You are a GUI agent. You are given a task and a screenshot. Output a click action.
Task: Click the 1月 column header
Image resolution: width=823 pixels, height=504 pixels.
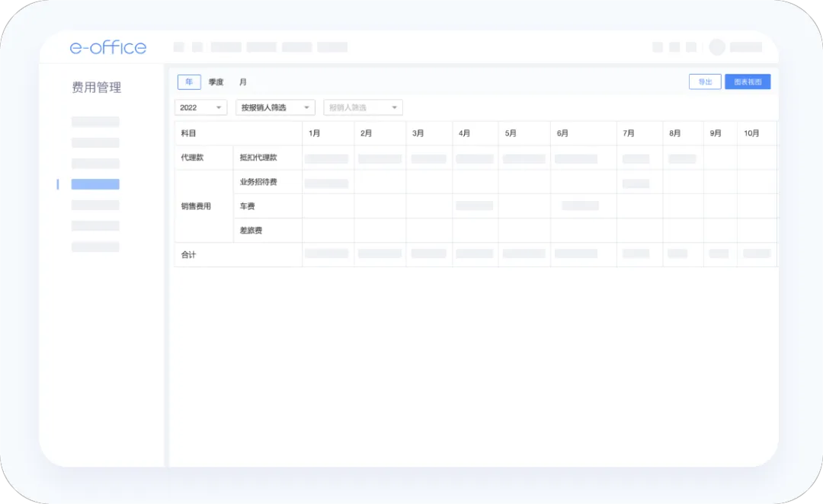[315, 133]
